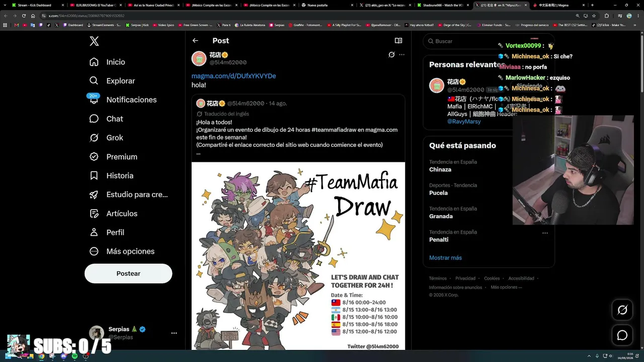Viewport: 644px width, 362px height.
Task: Open the magma.com/d/DUfxYKVYDe link
Action: point(234,76)
